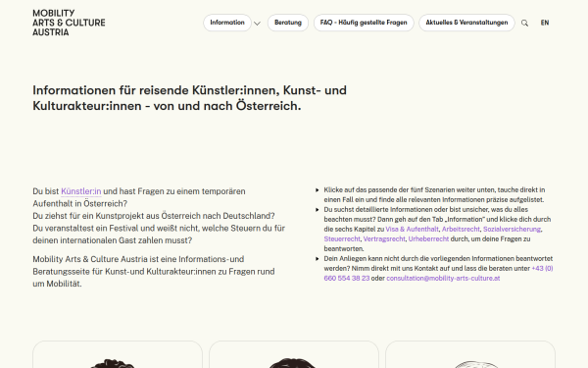Email consultation@mobility-arts-culture.at

(x=443, y=279)
